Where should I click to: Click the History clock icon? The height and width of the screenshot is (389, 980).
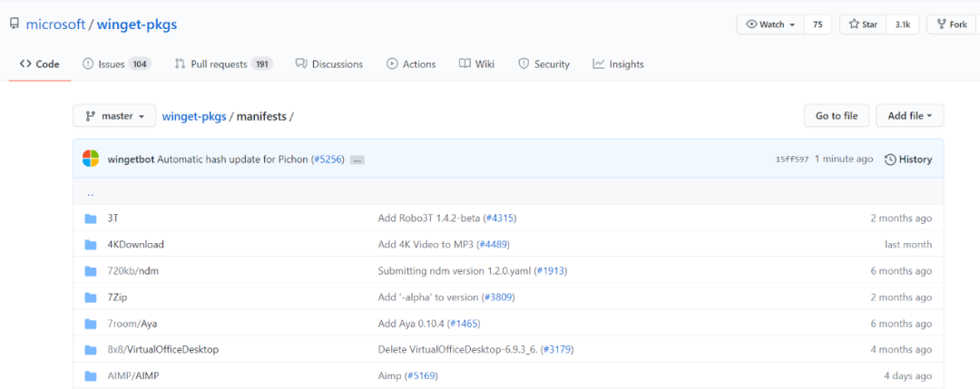890,160
